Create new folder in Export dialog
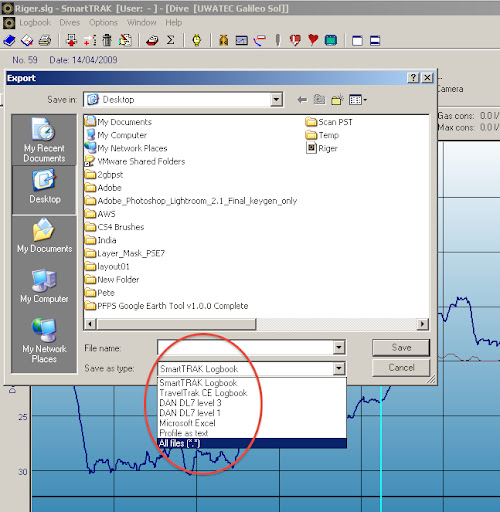The height and width of the screenshot is (512, 500). (x=337, y=99)
